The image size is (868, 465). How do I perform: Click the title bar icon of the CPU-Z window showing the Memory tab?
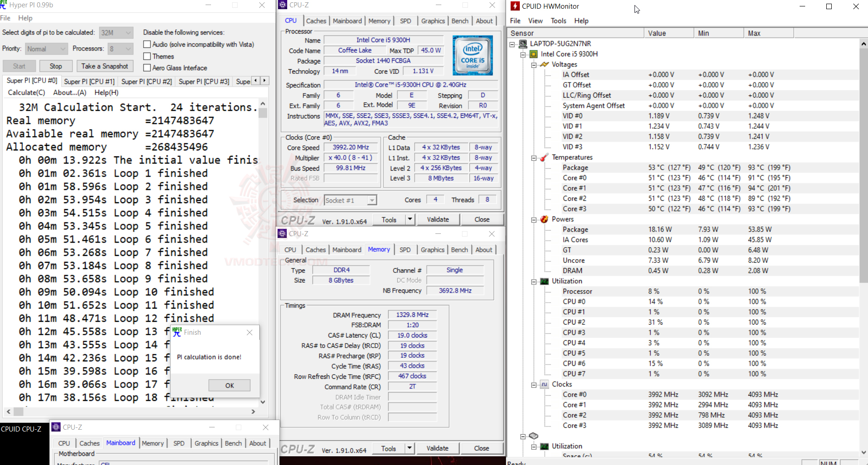(x=283, y=234)
